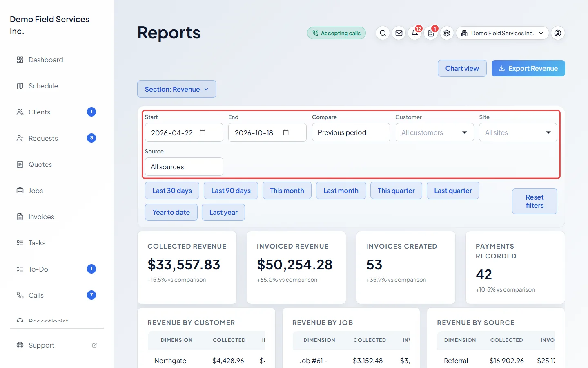Open notifications bell with 12 badge
The height and width of the screenshot is (368, 588).
pyautogui.click(x=415, y=33)
